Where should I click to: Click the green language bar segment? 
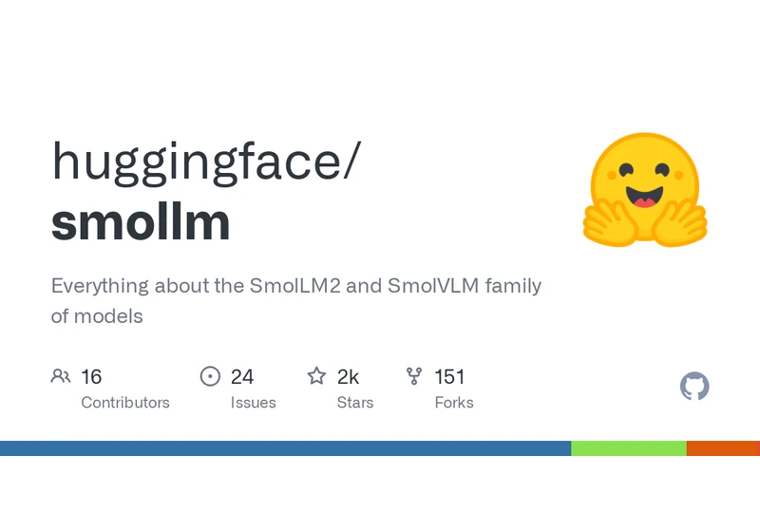629,448
